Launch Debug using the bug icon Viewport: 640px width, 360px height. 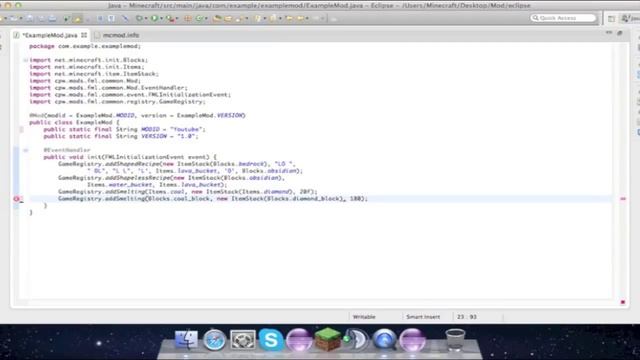coord(140,18)
